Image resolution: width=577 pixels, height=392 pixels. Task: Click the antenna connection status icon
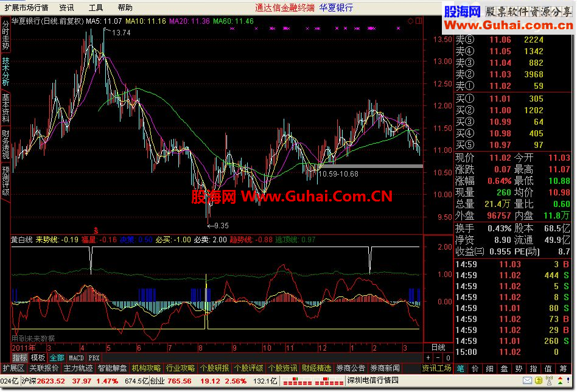[549, 380]
